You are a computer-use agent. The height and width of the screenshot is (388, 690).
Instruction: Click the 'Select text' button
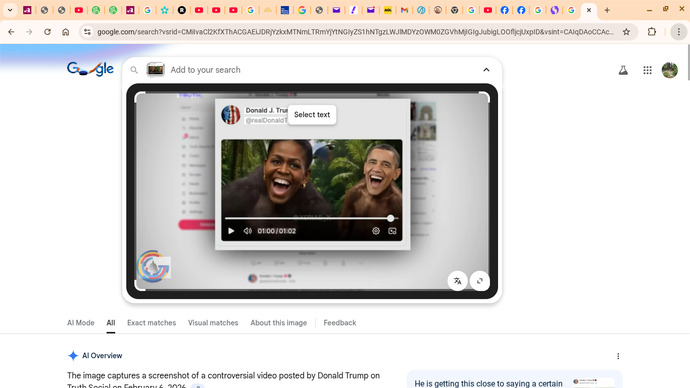point(312,114)
